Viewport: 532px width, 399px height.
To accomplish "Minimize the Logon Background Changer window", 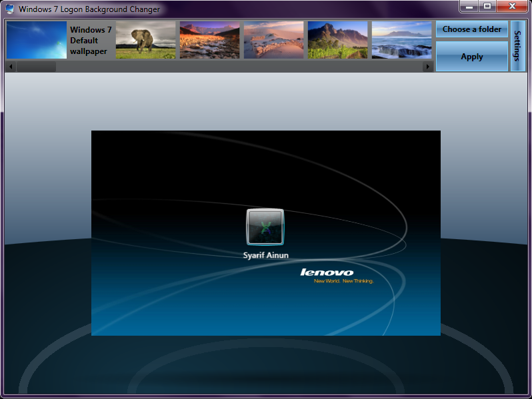I will tap(469, 7).
